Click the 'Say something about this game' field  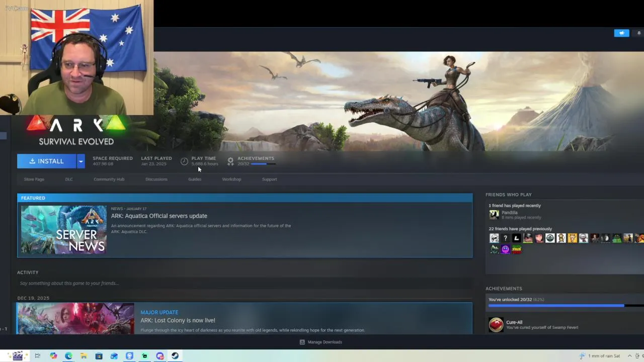245,283
